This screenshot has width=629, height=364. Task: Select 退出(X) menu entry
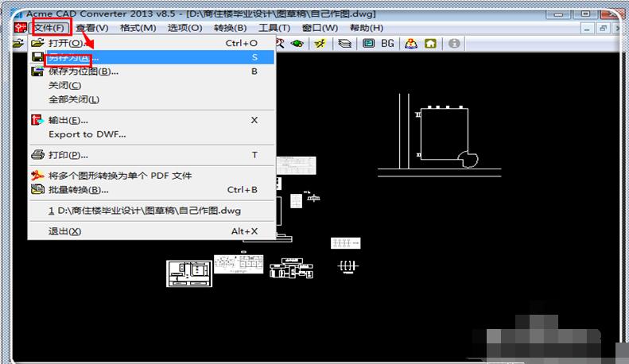coord(152,231)
